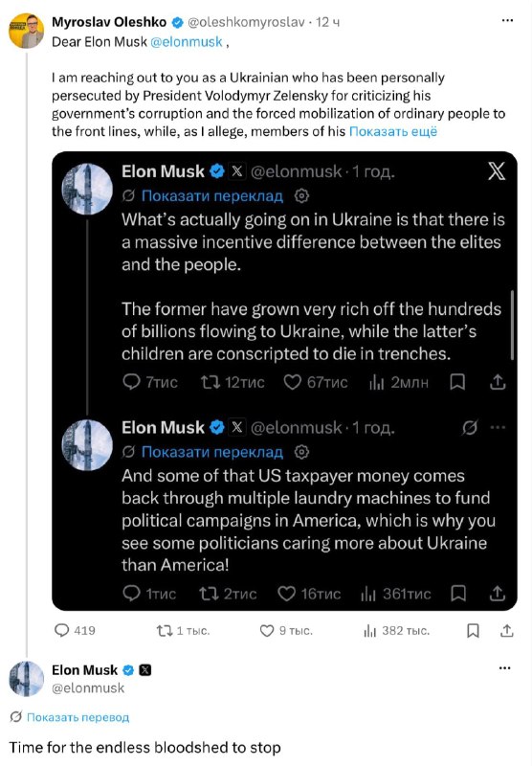532x766 pixels.
Task: Repost Oleshko's post with 1 тыс. count
Action: tap(165, 631)
